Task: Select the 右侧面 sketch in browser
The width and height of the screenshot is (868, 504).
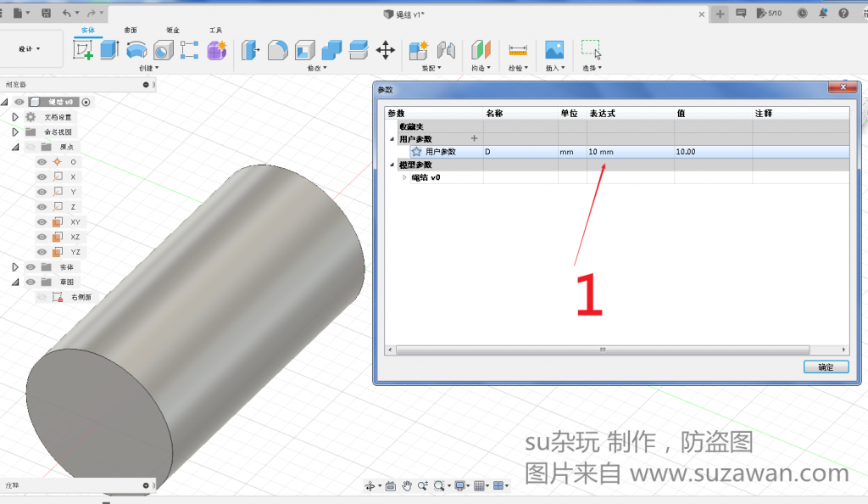Action: click(81, 298)
